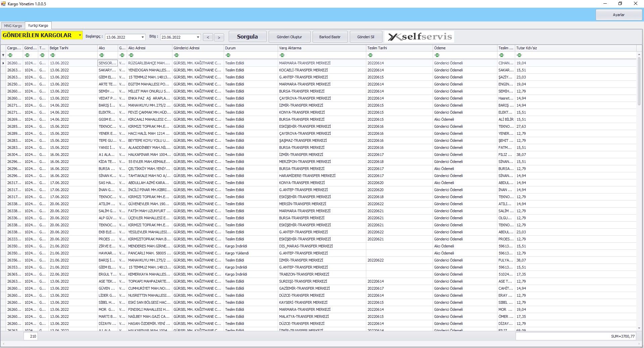
Task: Switch to the MNG Kargo tab
Action: click(x=13, y=26)
